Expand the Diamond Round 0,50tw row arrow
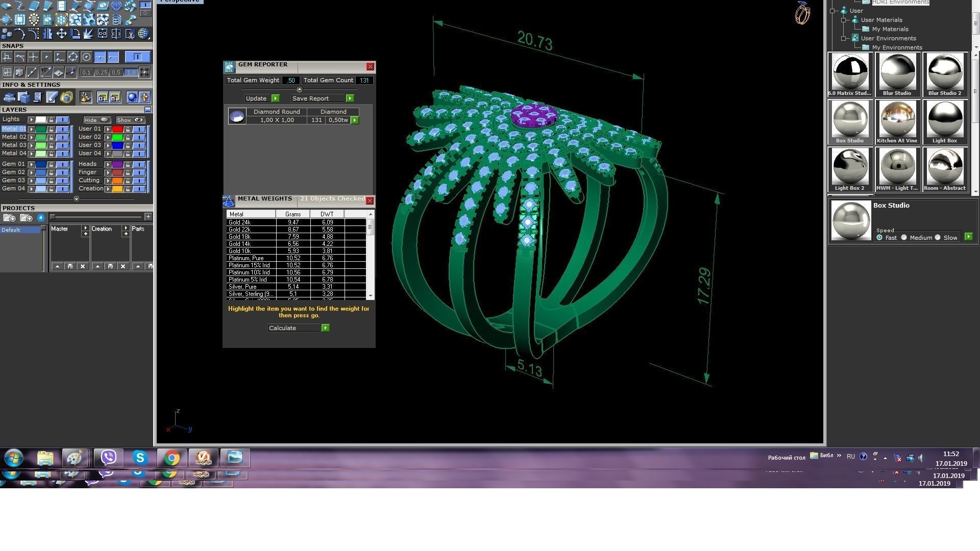The height and width of the screenshot is (551, 980). point(355,120)
